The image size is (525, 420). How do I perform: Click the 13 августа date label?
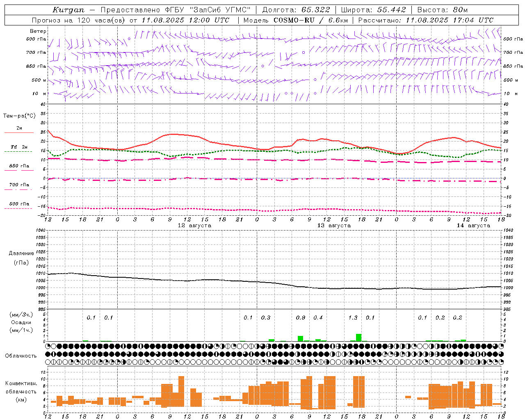point(334,226)
